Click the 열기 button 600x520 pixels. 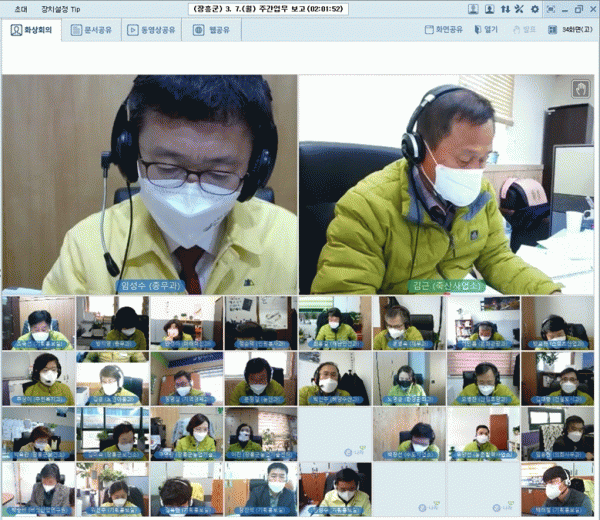pyautogui.click(x=485, y=30)
